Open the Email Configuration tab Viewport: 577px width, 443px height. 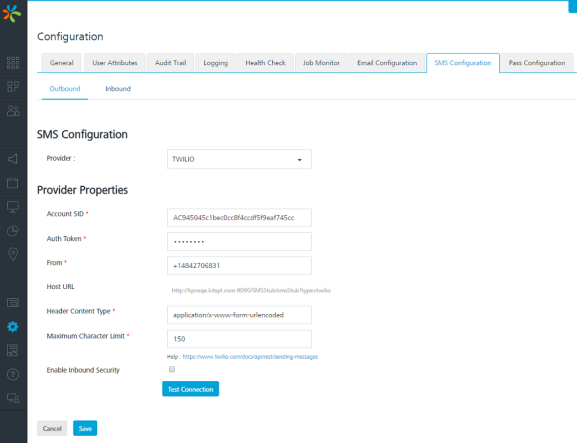pos(387,63)
